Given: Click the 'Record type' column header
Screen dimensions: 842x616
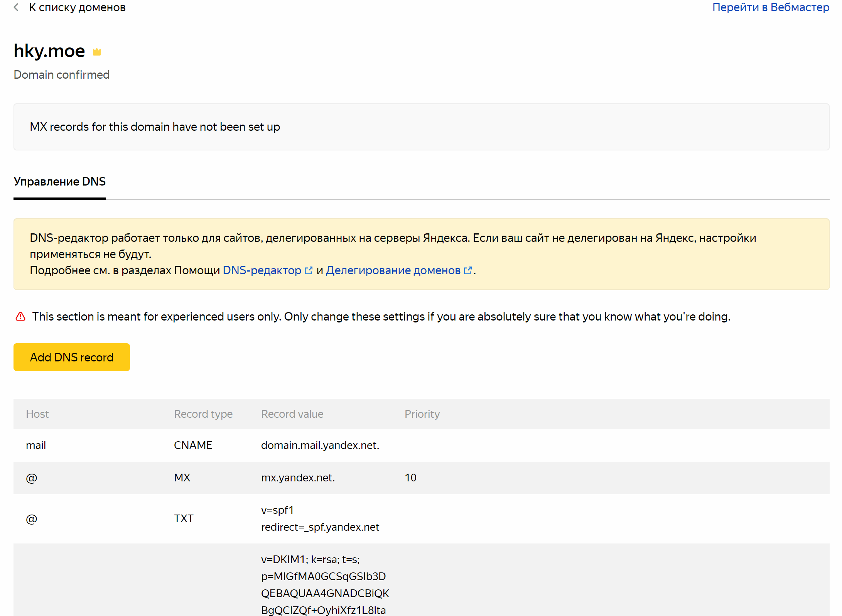Looking at the screenshot, I should tap(203, 414).
